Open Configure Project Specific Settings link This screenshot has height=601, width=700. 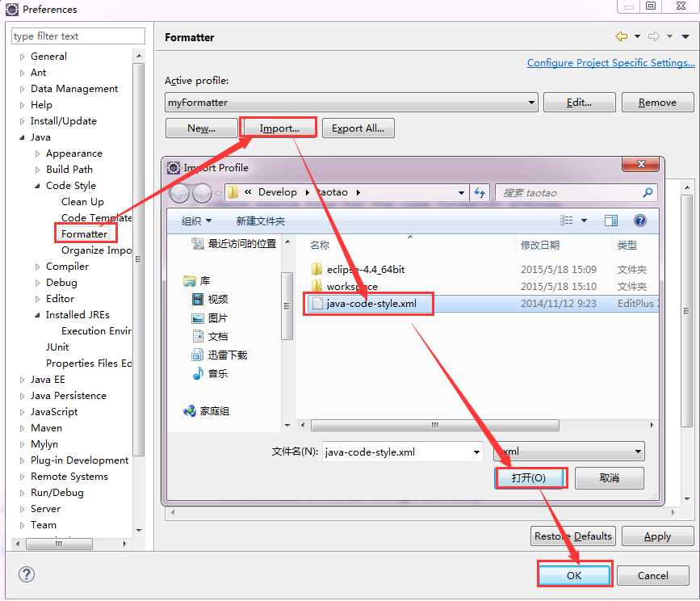click(610, 62)
